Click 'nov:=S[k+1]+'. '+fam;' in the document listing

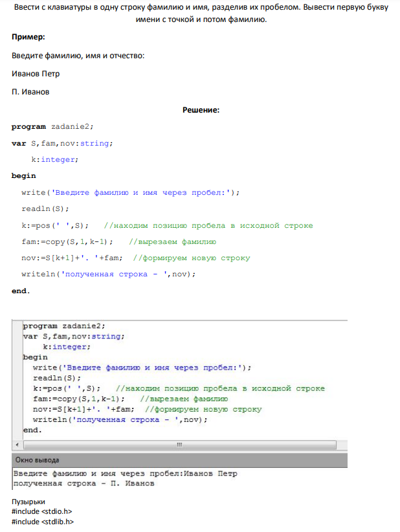pyautogui.click(x=72, y=258)
